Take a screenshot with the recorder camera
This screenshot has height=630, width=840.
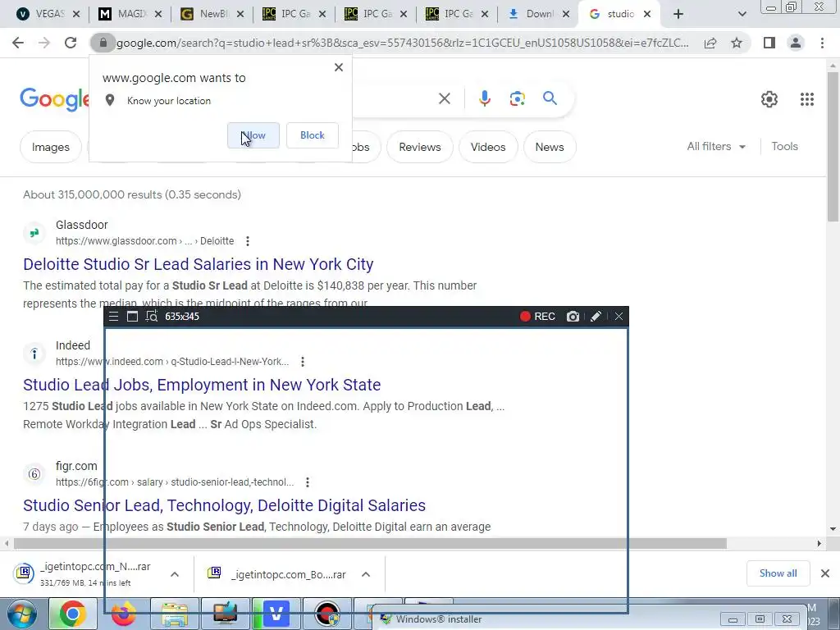[x=573, y=317]
